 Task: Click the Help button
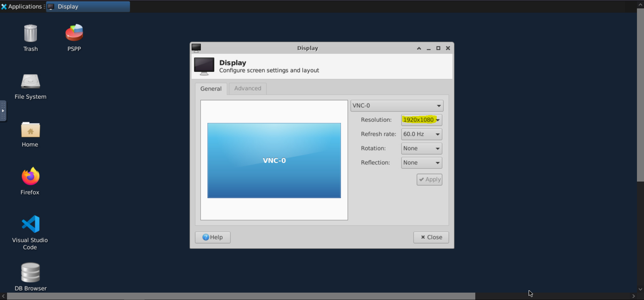[213, 237]
